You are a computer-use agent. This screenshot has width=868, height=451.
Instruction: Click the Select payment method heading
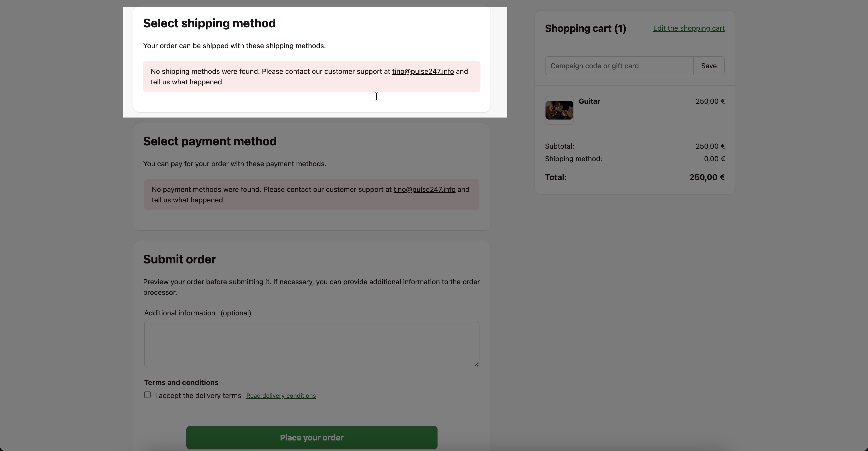click(209, 141)
